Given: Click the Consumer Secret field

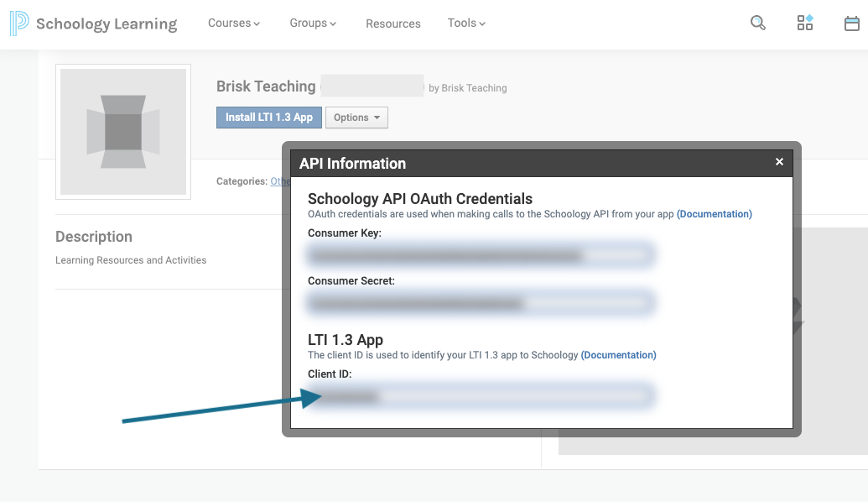Looking at the screenshot, I should pos(481,303).
